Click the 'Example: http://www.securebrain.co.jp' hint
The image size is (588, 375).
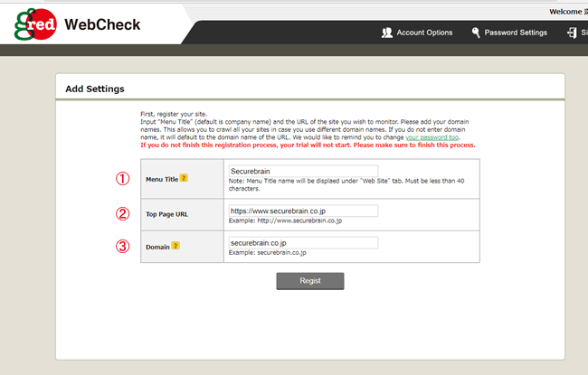click(x=285, y=220)
